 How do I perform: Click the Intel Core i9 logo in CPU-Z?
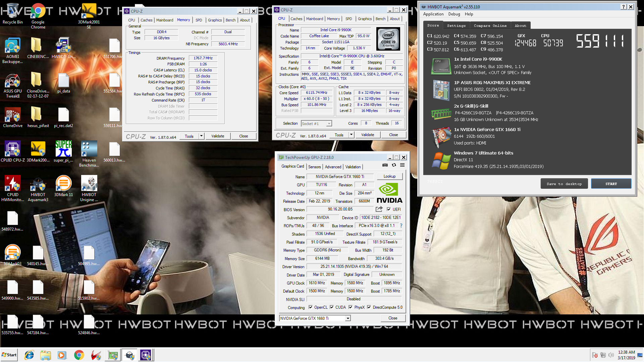[x=388, y=39]
